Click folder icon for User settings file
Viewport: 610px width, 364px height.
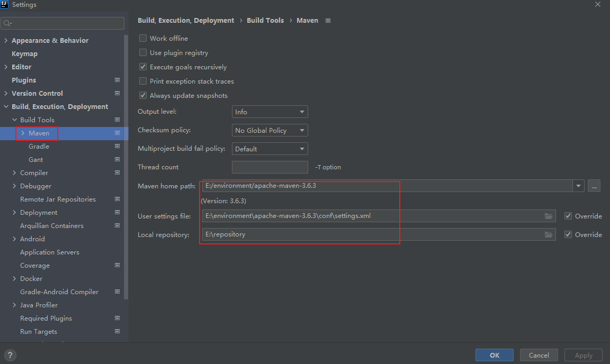(x=549, y=216)
